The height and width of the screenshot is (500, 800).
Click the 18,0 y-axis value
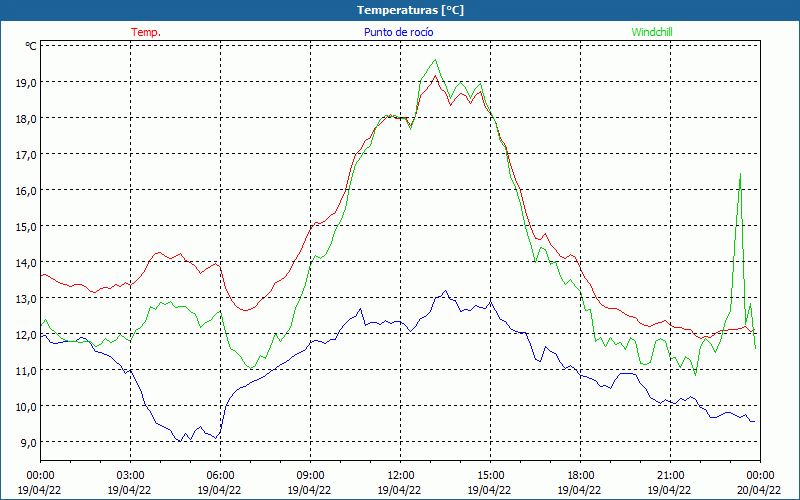pyautogui.click(x=28, y=118)
